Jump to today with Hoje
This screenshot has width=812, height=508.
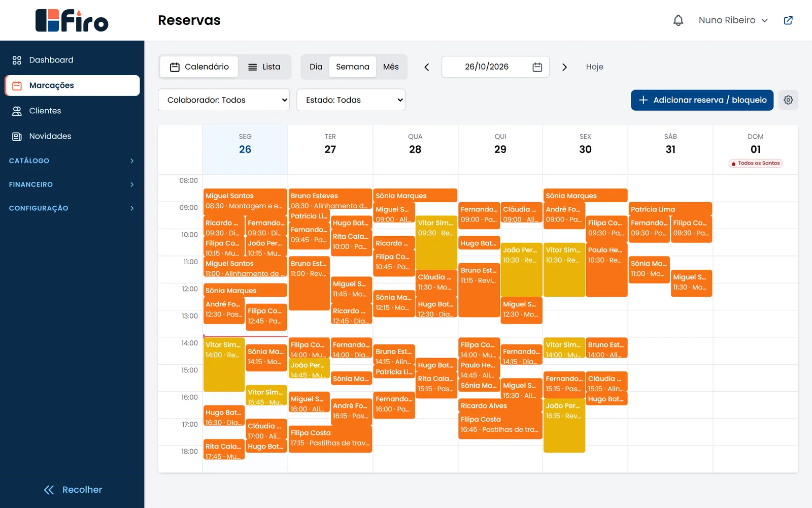[595, 67]
